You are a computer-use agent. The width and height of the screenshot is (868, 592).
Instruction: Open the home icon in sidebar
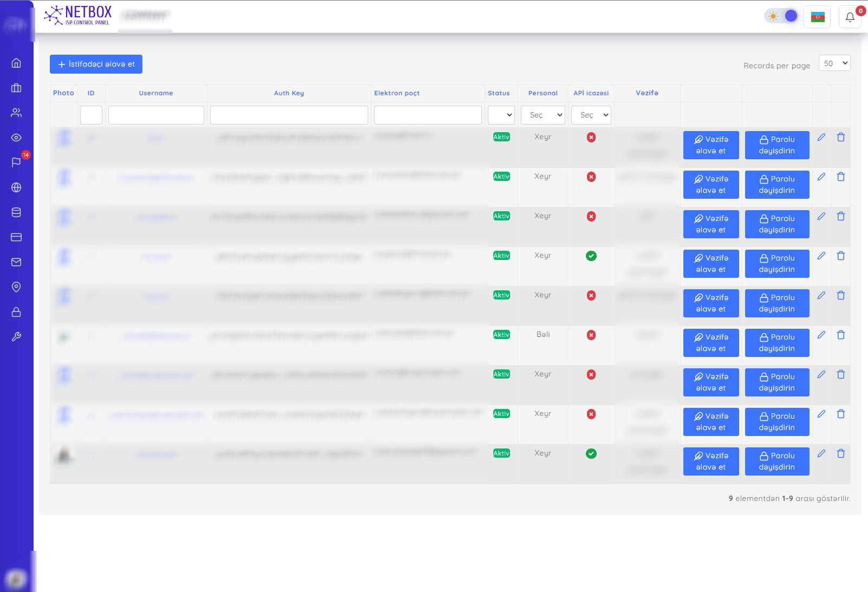(16, 63)
